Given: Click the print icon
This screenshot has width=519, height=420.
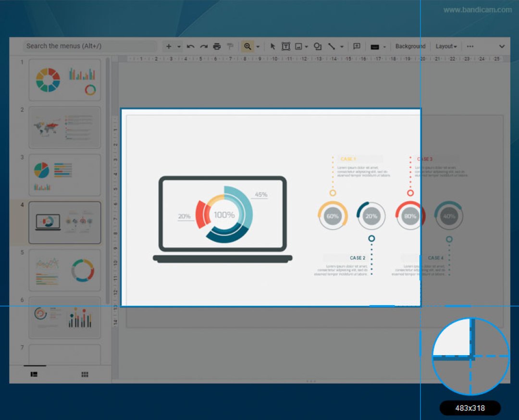Looking at the screenshot, I should pyautogui.click(x=217, y=46).
